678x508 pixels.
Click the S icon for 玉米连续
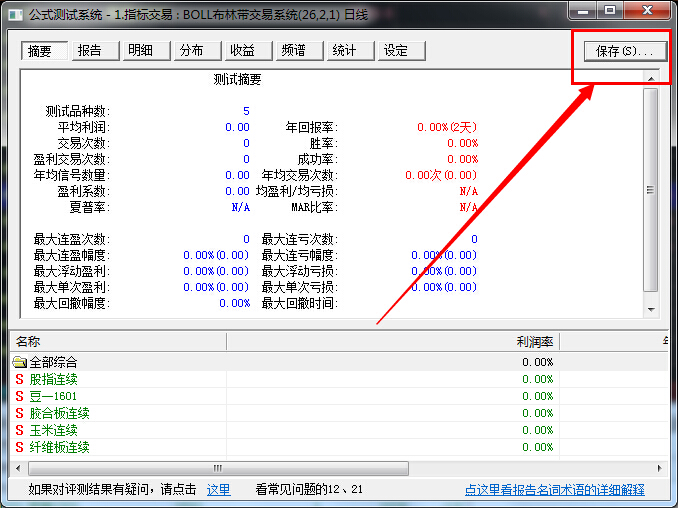(19, 430)
